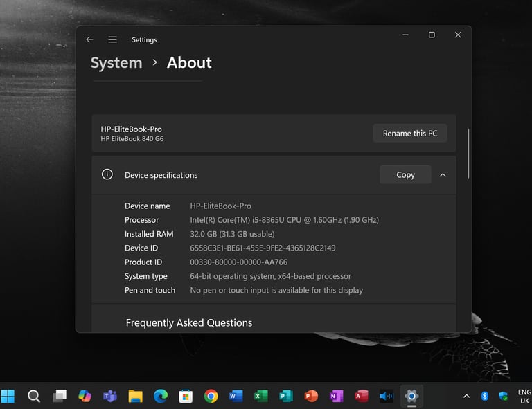
Task: Open Task View from the taskbar
Action: pos(60,396)
